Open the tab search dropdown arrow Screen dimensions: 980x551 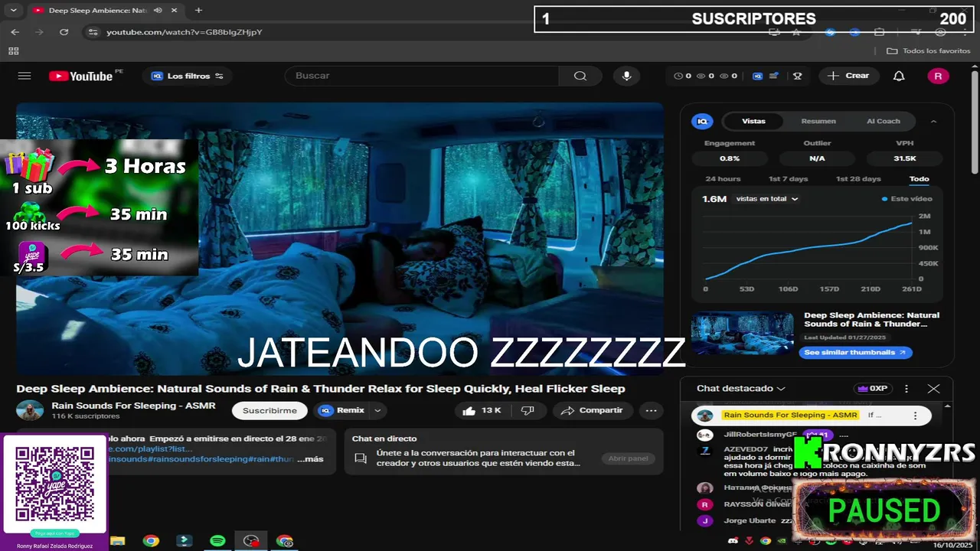(13, 11)
